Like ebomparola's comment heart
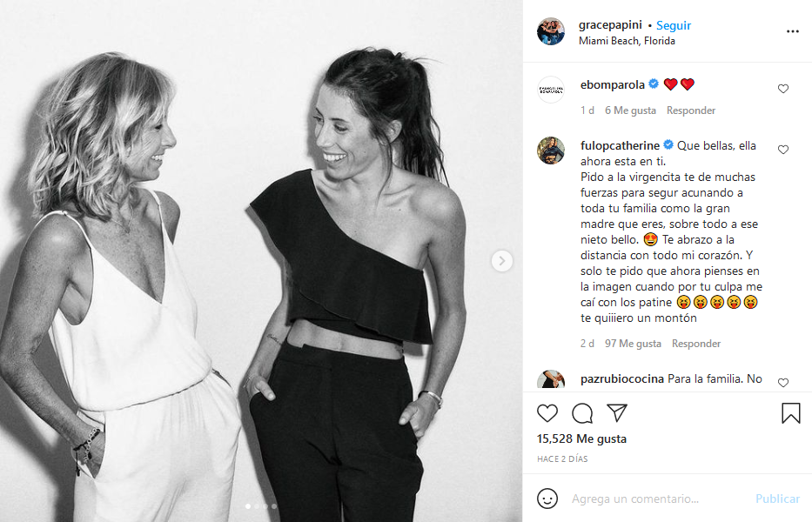This screenshot has height=522, width=812. (783, 89)
